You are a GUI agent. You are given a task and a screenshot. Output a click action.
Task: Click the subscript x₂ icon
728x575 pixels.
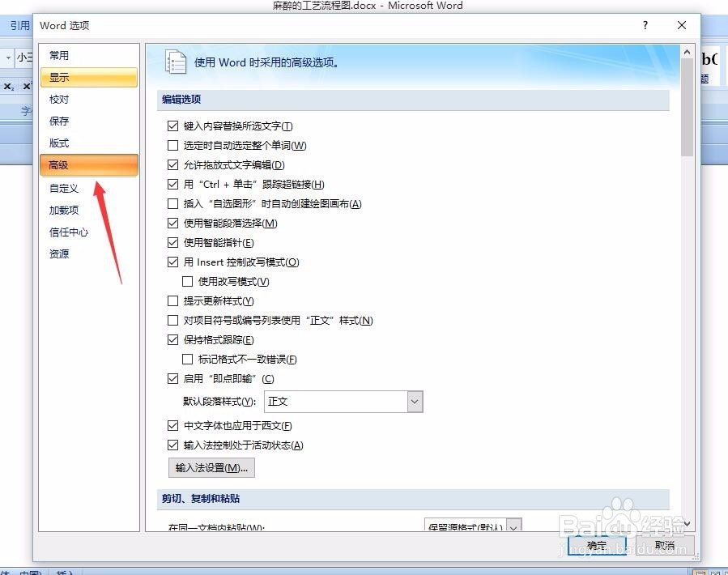7,85
